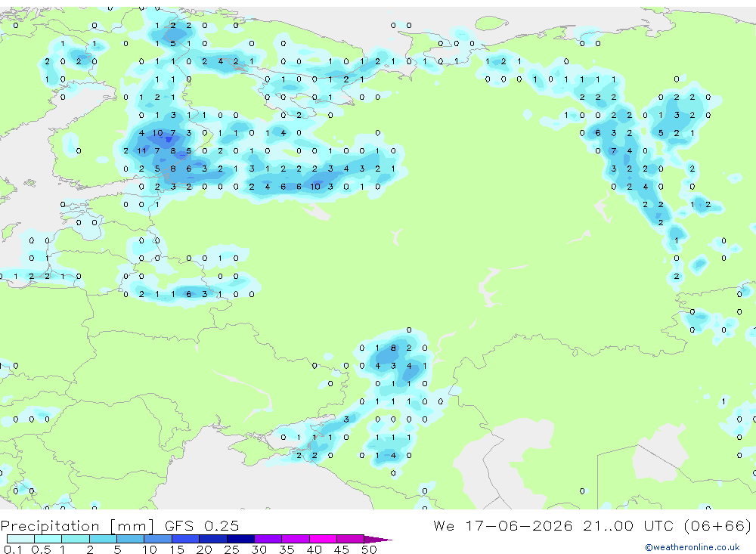Screen dimensions: 756x554
Task: Click the 10–15 mm legend swatch
Action: tap(158, 539)
